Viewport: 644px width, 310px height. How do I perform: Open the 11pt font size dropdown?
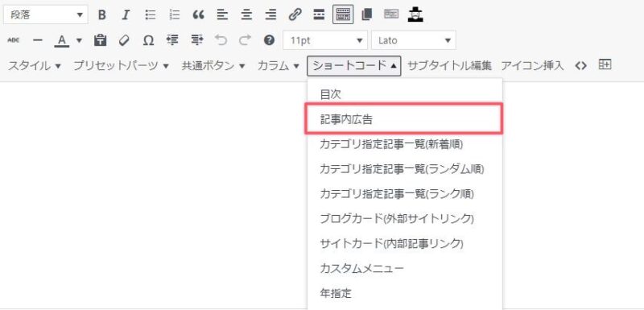click(x=325, y=40)
